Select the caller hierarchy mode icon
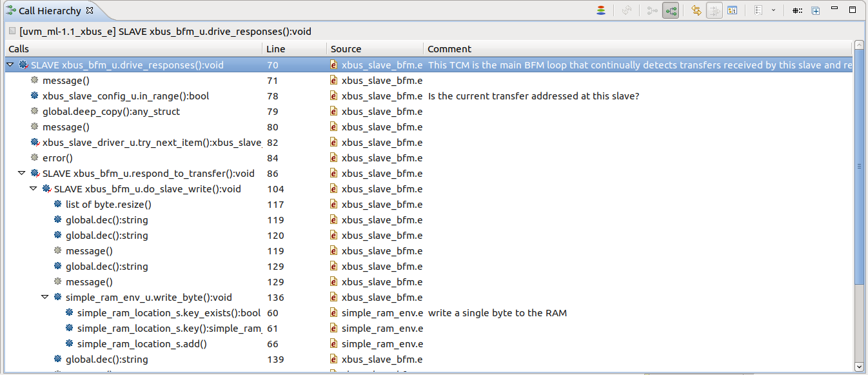Viewport: 868px width, 375px height. (653, 10)
